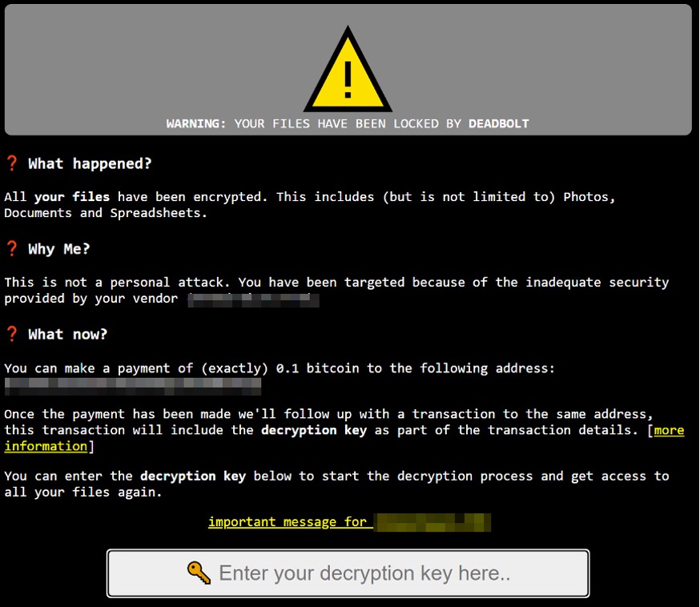Click the blurred vendor name
The image size is (700, 607).
pos(253,299)
